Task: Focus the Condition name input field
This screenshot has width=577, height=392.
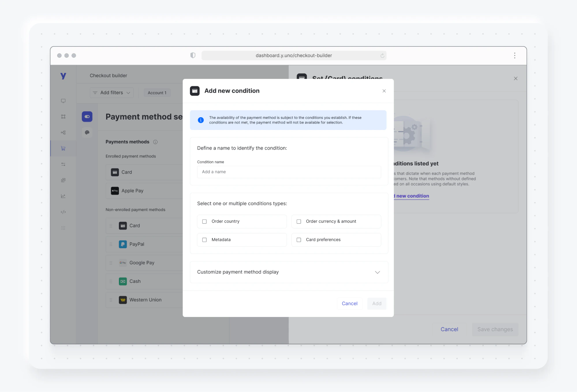Action: click(x=289, y=172)
